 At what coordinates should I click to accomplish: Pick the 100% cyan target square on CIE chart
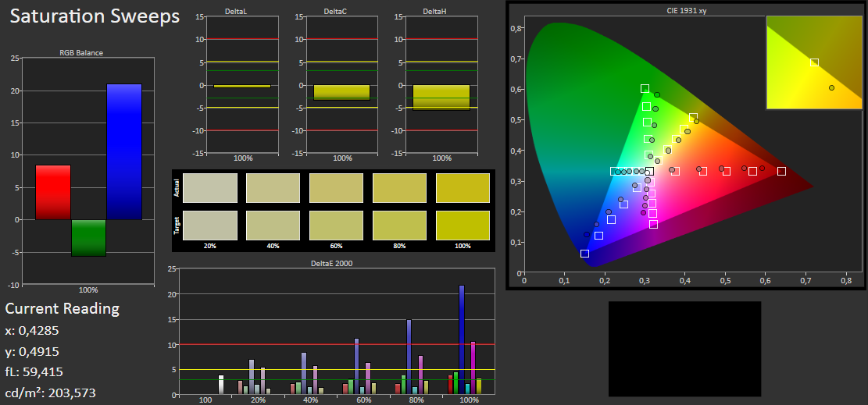(x=614, y=172)
